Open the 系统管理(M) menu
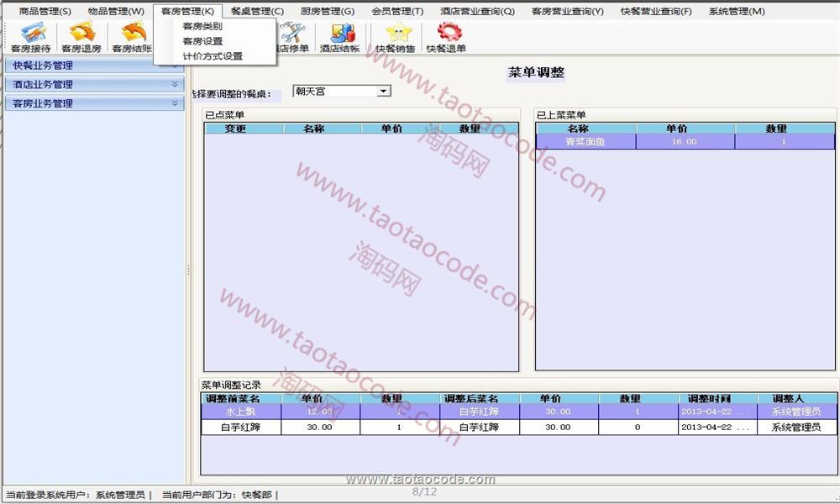This screenshot has height=504, width=840. click(x=736, y=11)
